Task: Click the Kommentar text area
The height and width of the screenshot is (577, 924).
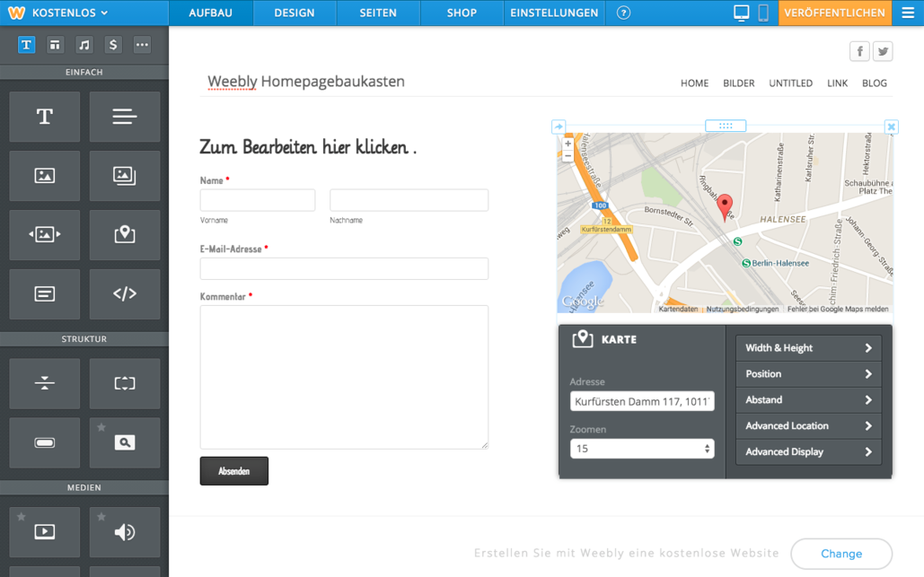Action: pos(344,378)
